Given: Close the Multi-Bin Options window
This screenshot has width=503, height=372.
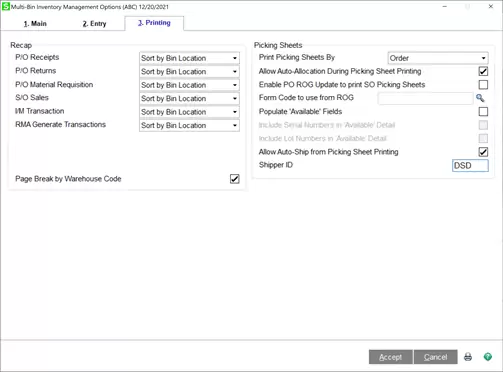Looking at the screenshot, I should click(x=491, y=6).
